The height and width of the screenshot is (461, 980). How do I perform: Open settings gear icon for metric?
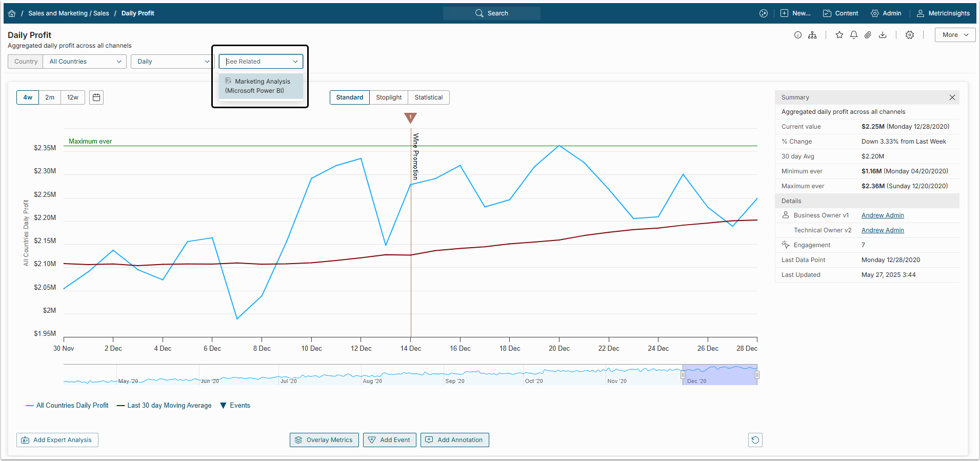point(909,35)
